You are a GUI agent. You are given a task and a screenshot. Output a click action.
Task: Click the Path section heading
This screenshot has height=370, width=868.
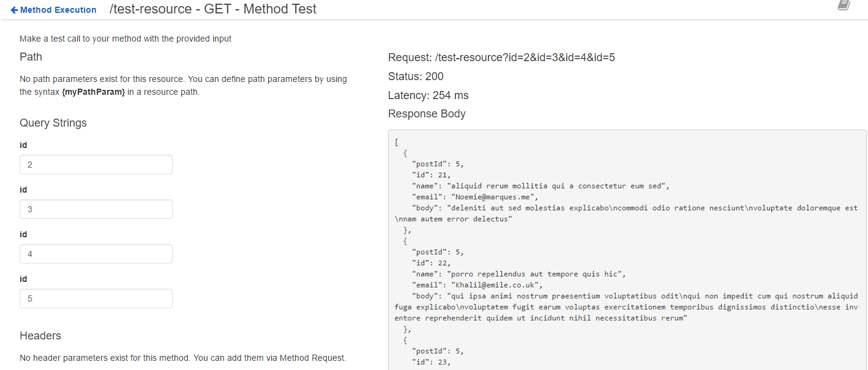31,57
